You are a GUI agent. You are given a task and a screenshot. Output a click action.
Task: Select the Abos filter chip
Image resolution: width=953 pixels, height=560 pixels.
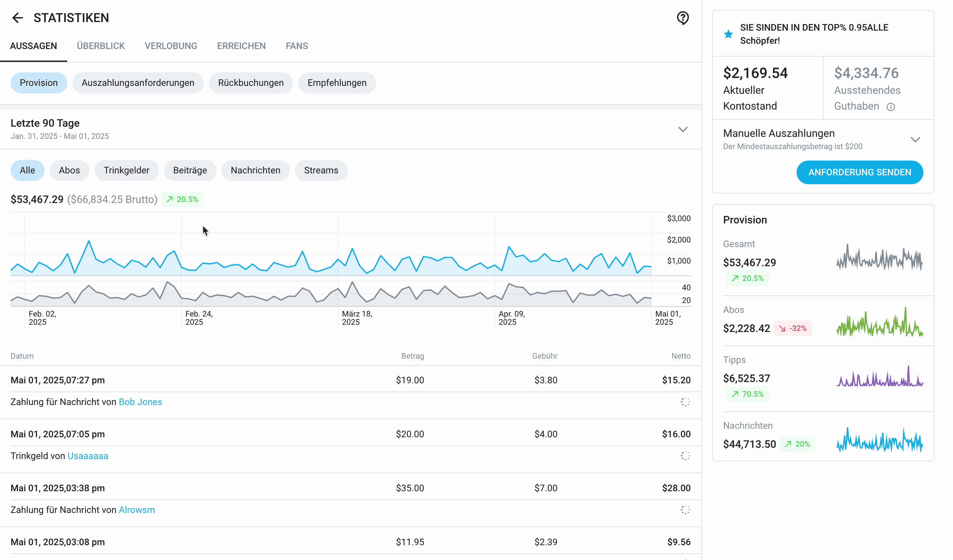(69, 170)
